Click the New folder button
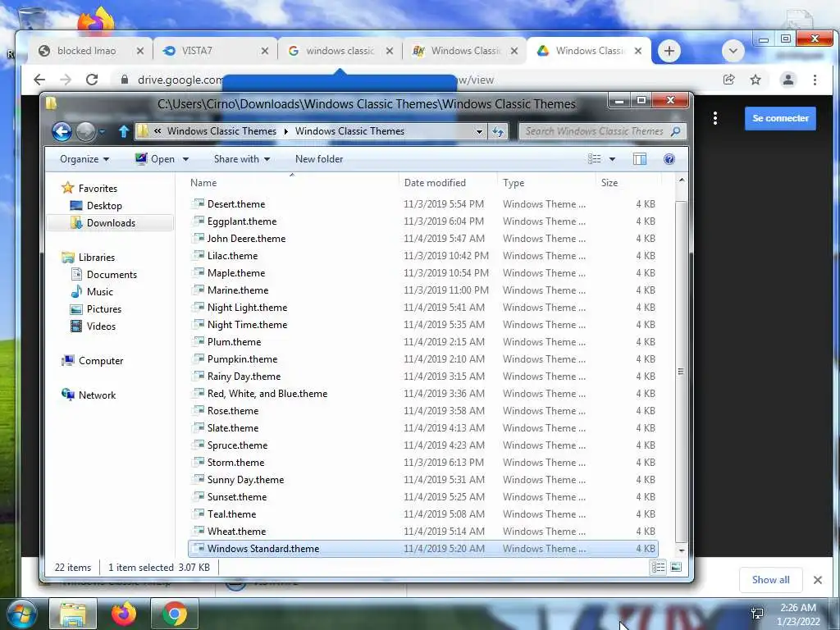This screenshot has height=630, width=840. 319,159
